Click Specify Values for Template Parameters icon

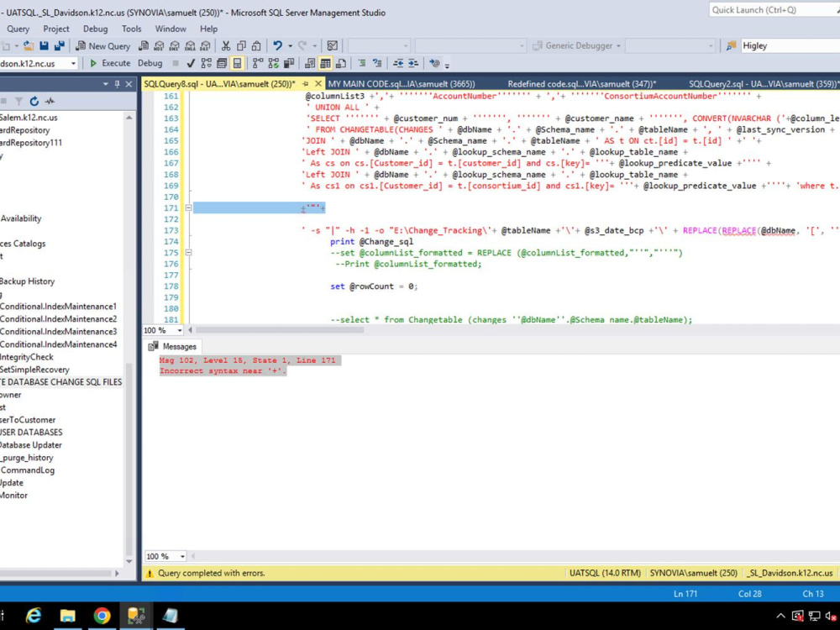[x=434, y=63]
